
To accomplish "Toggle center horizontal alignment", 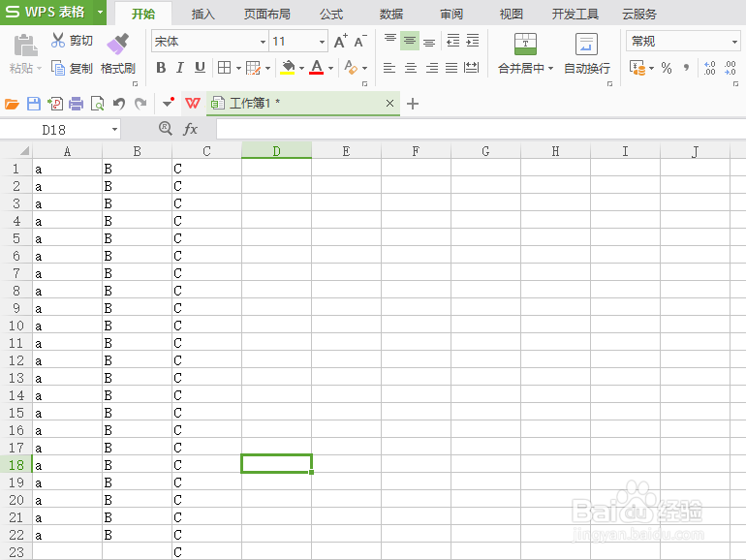I will pos(411,68).
